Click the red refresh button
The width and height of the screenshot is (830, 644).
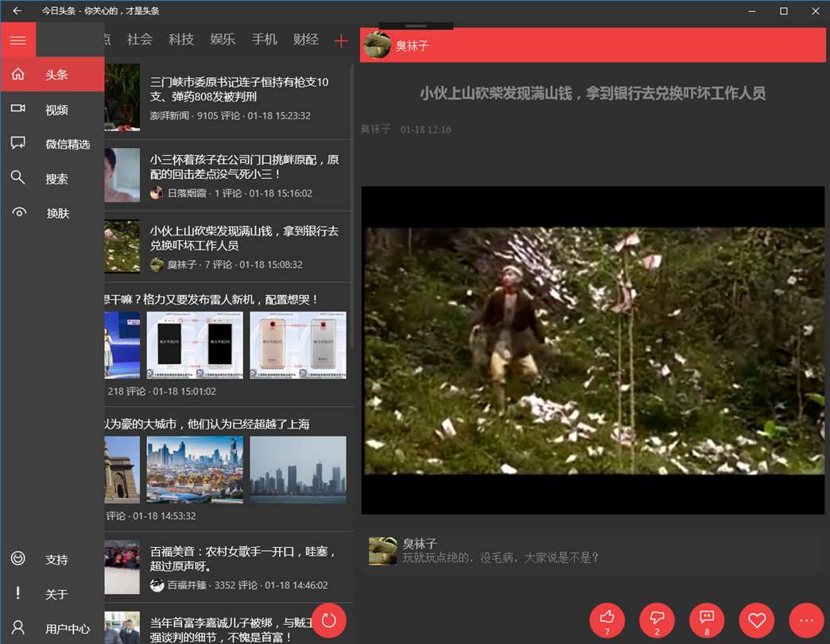coord(328,620)
